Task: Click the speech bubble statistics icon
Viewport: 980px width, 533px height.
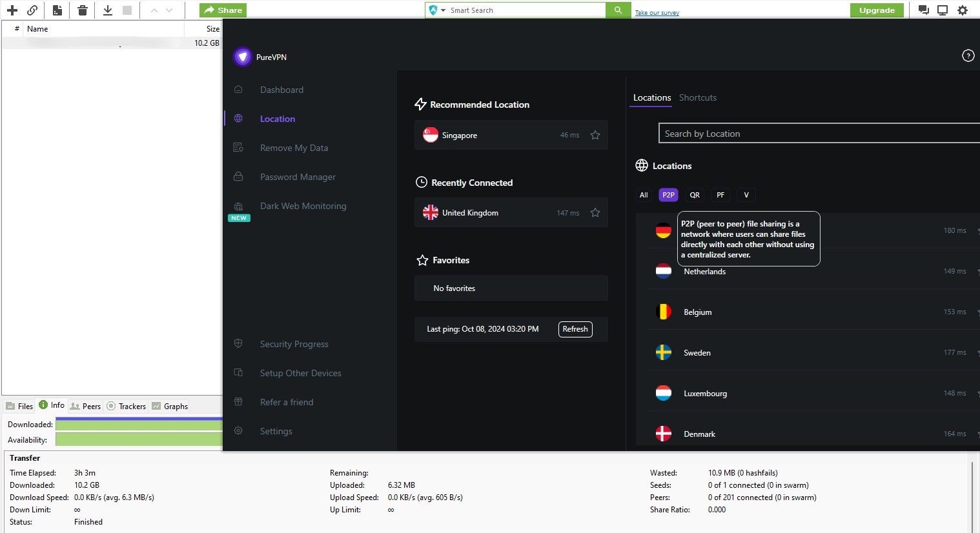Action: 923,10
